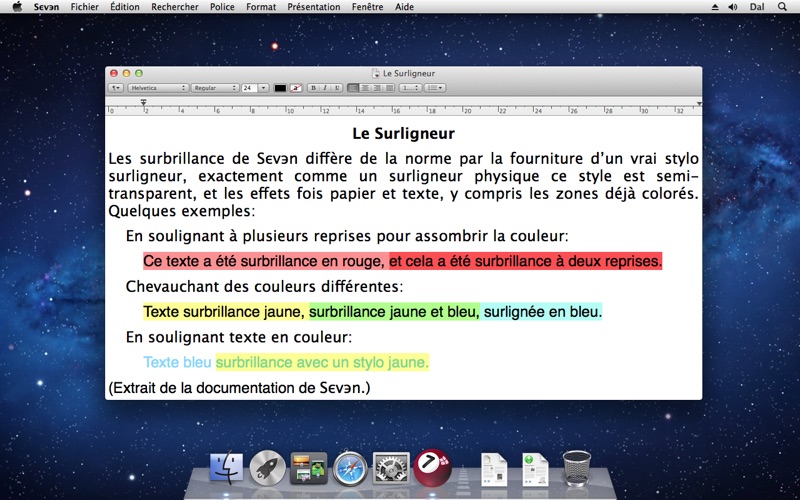Click the light red 'Ce texte a été surbrillance en rouge,'
This screenshot has height=500, width=800.
(x=264, y=261)
